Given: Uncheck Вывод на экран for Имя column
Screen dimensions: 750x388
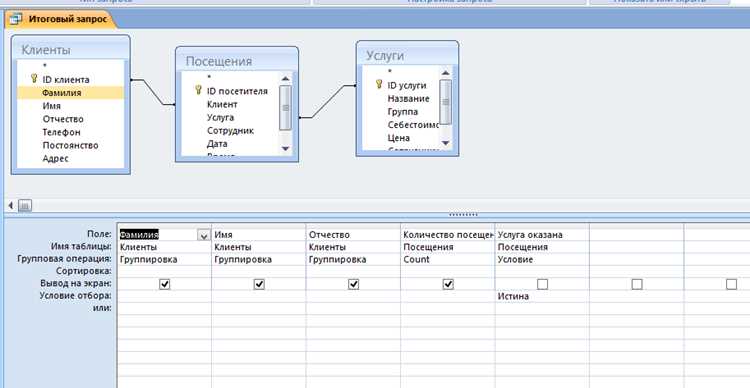Looking at the screenshot, I should click(259, 284).
